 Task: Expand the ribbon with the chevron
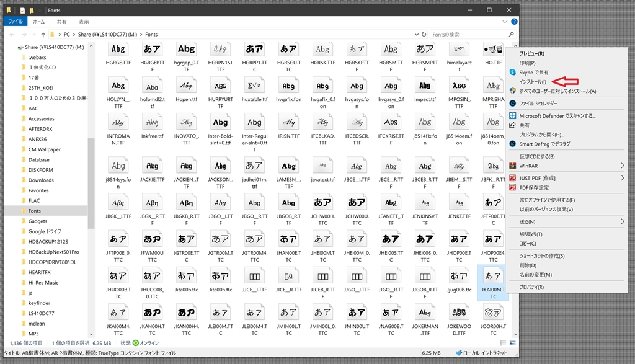click(x=505, y=22)
